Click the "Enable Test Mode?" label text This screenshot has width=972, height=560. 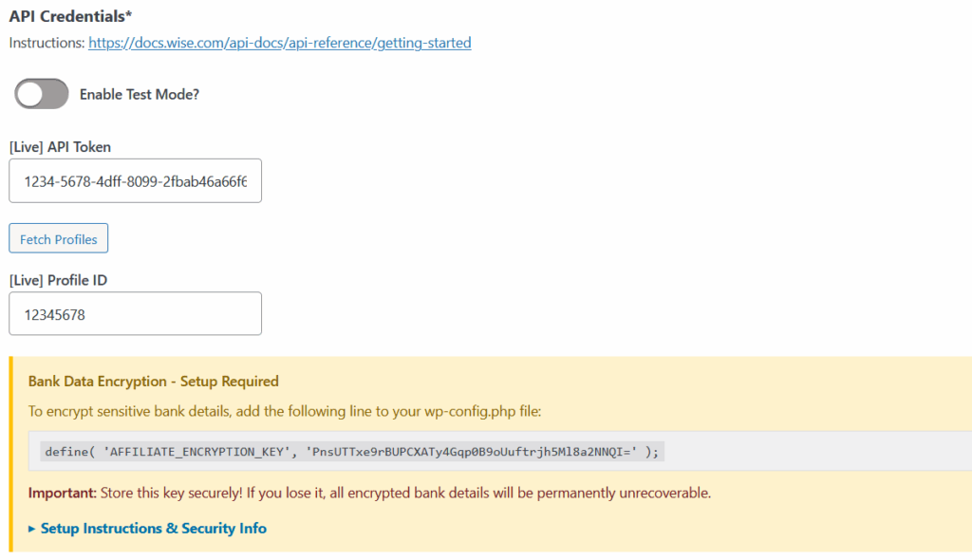pos(140,94)
